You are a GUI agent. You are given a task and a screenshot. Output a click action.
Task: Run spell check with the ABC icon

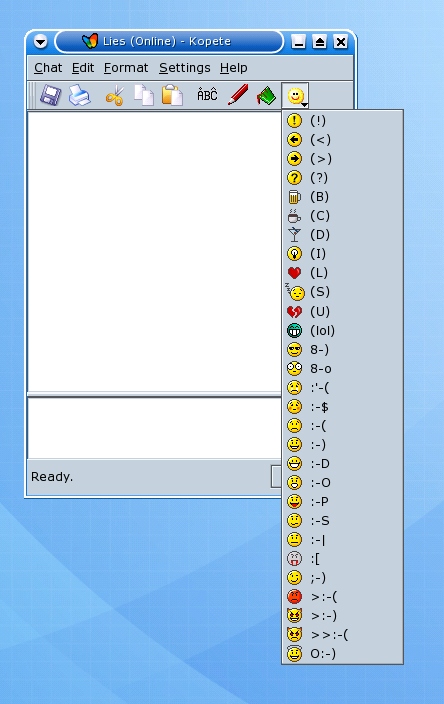coord(207,95)
